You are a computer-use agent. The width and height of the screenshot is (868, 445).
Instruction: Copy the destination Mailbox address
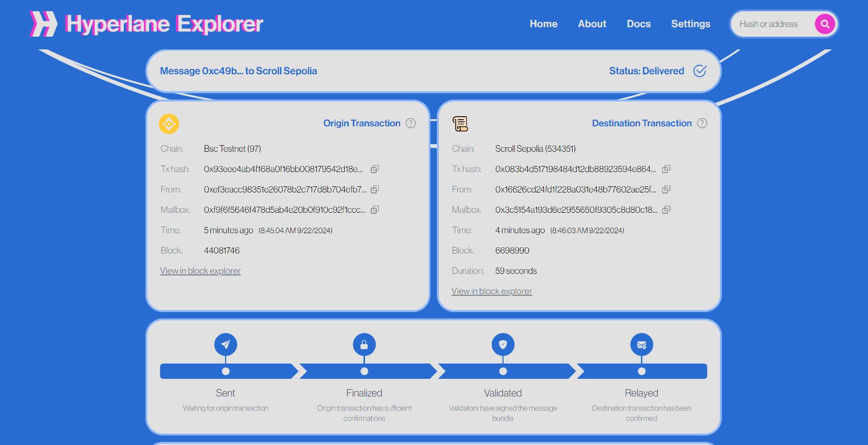[666, 210]
